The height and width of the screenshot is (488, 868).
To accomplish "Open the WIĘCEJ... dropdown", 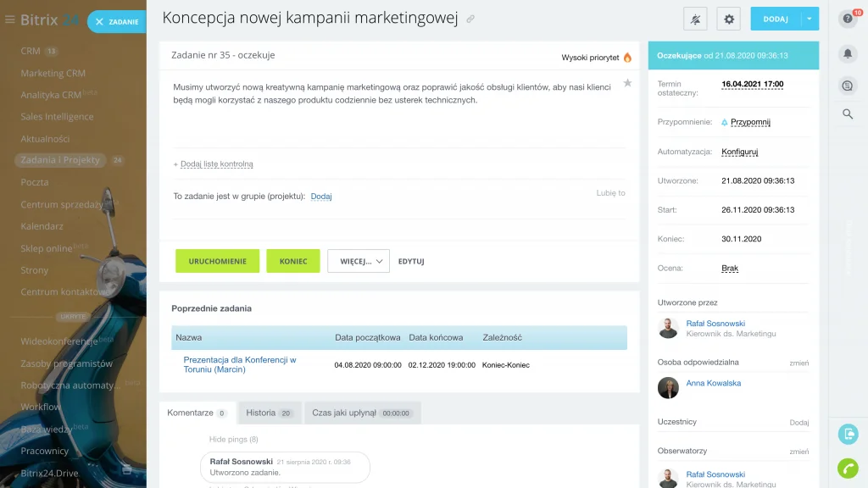I will coord(358,261).
